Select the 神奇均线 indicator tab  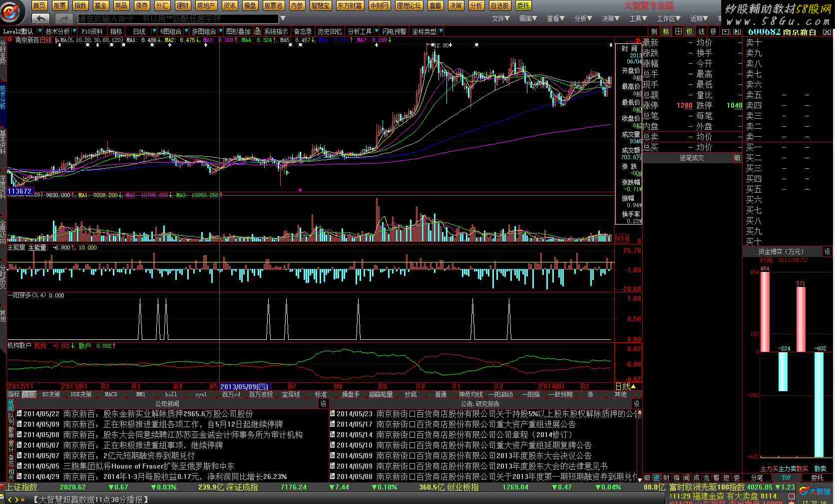pos(470,395)
